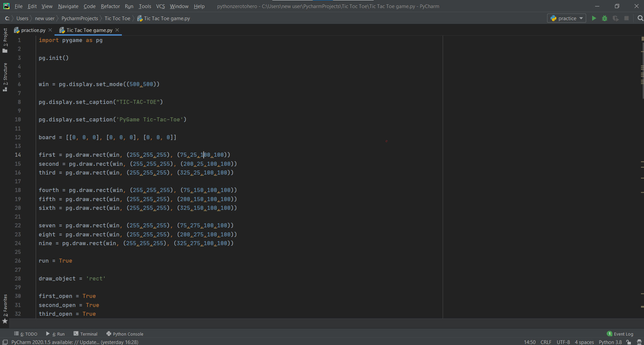Screen dimensions: 644x345
Task: Click the 'fifth' variable on line 19
Action: (47, 199)
